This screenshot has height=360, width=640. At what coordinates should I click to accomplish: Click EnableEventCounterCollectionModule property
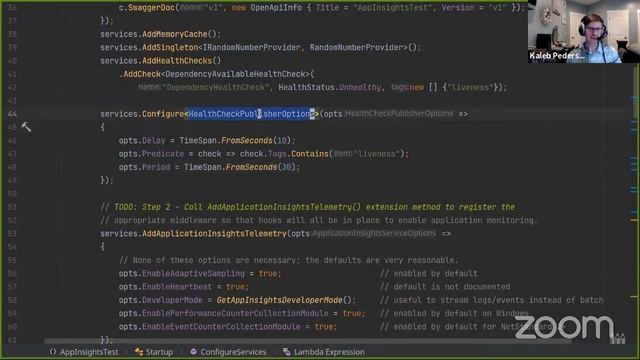tap(221, 327)
